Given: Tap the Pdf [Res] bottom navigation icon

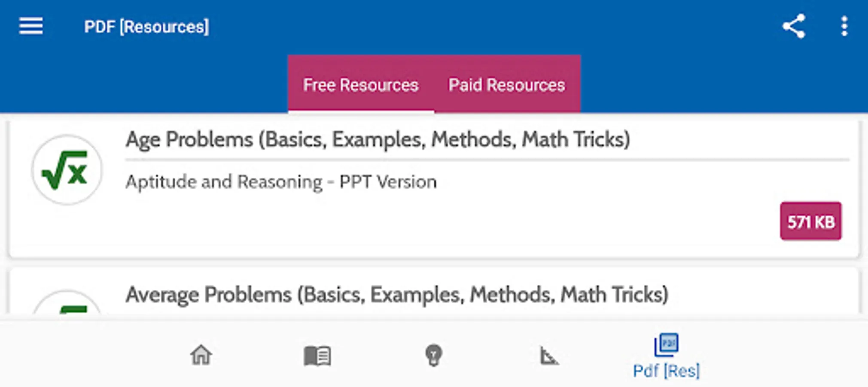Looking at the screenshot, I should (x=666, y=345).
